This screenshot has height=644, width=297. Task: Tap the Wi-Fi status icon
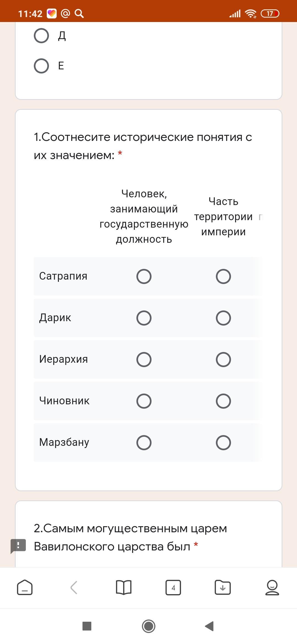tap(251, 13)
